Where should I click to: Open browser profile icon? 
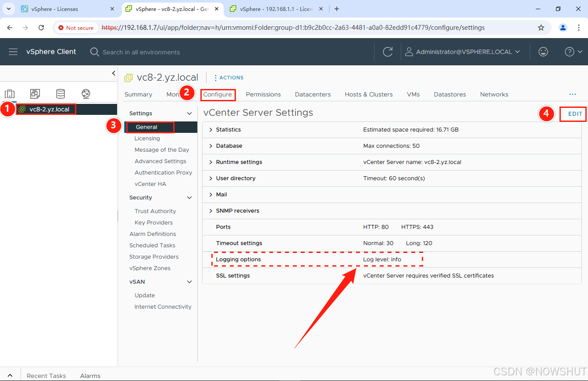coord(563,28)
